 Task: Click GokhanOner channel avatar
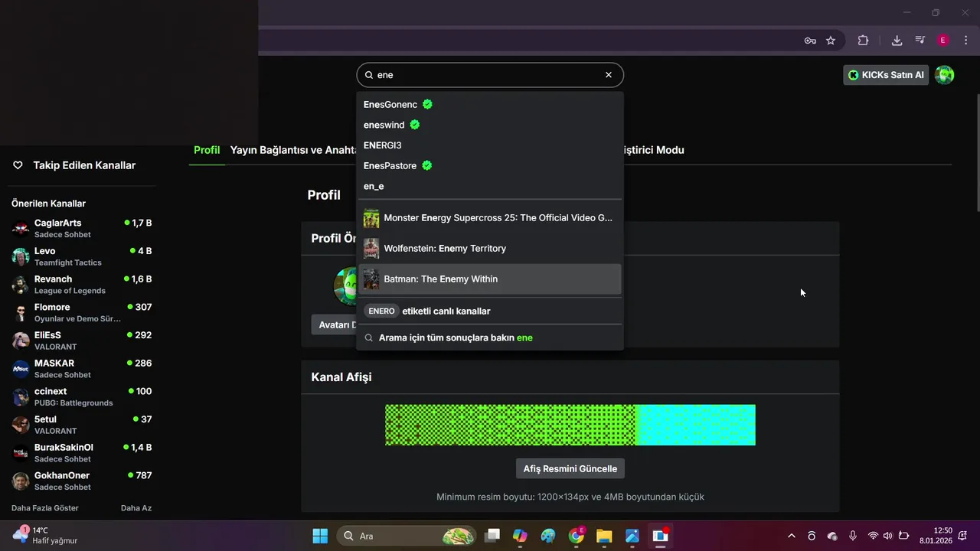(21, 481)
